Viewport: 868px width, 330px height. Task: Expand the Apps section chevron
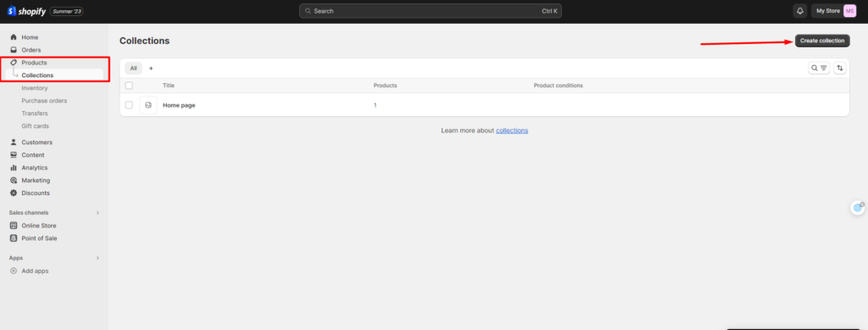[x=98, y=258]
